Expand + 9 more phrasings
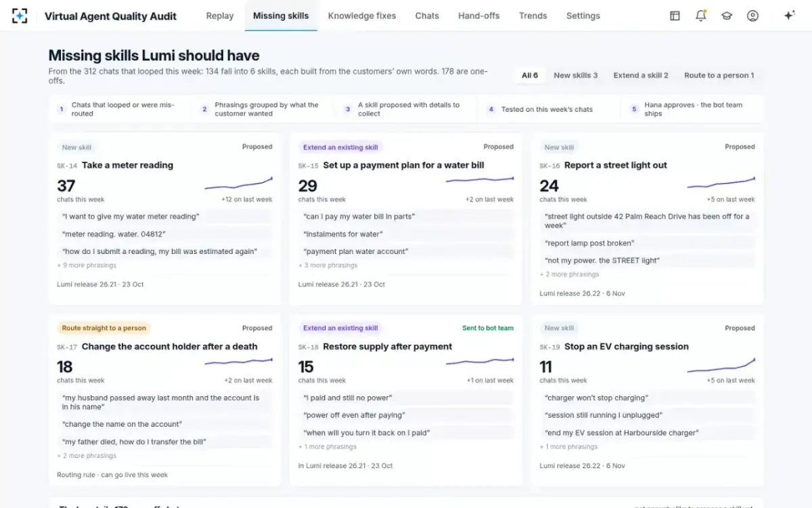812x508 pixels. 87,266
